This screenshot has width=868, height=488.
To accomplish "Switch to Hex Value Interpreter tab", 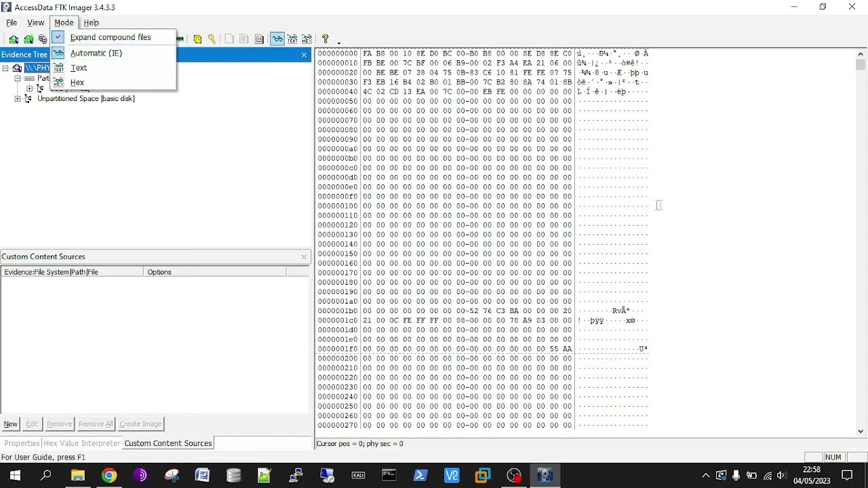I will (x=81, y=443).
